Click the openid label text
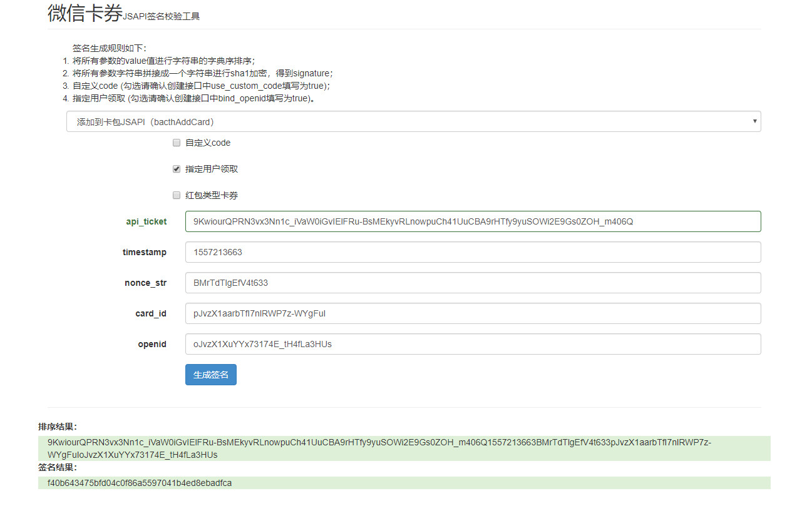The width and height of the screenshot is (812, 516). point(152,344)
